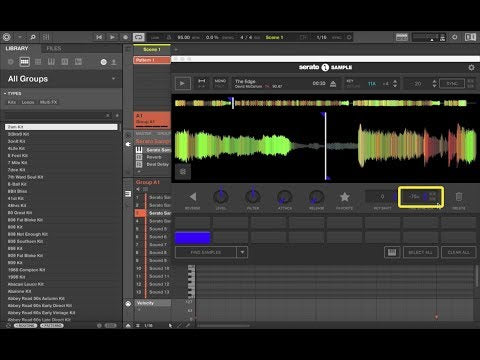
Task: Open the library search magnifier icon
Action: pos(33,37)
